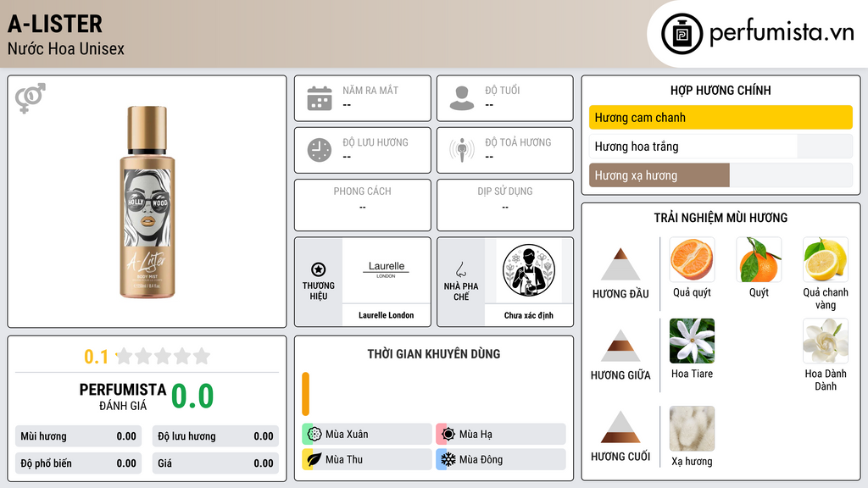Click the star badge Thương hiệu icon
Viewport: 868px width, 488px height.
[x=319, y=269]
